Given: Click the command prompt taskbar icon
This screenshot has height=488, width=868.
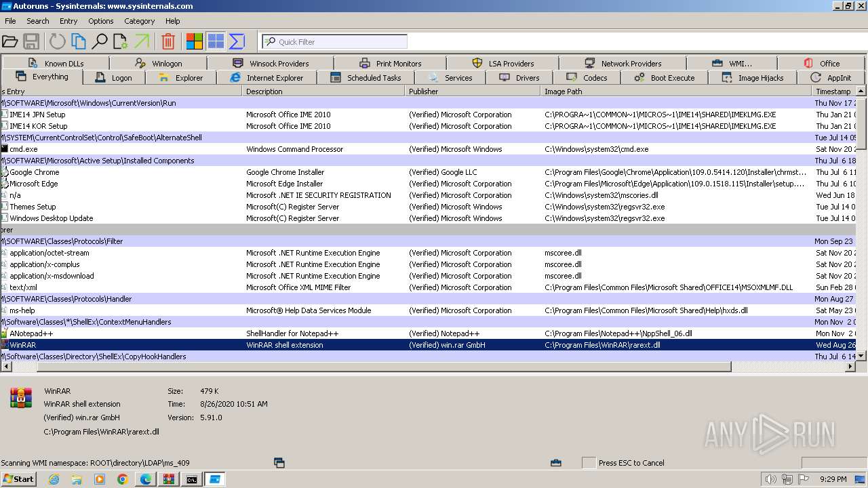Looking at the screenshot, I should (192, 479).
